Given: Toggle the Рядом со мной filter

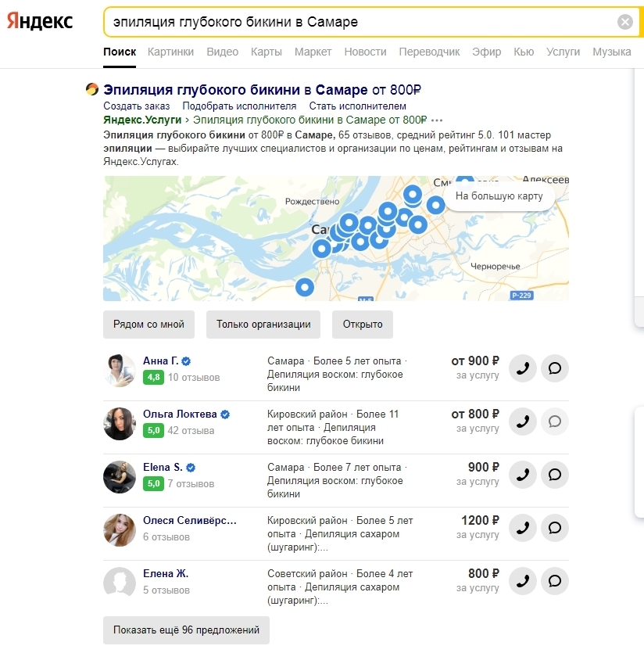Looking at the screenshot, I should coord(148,325).
